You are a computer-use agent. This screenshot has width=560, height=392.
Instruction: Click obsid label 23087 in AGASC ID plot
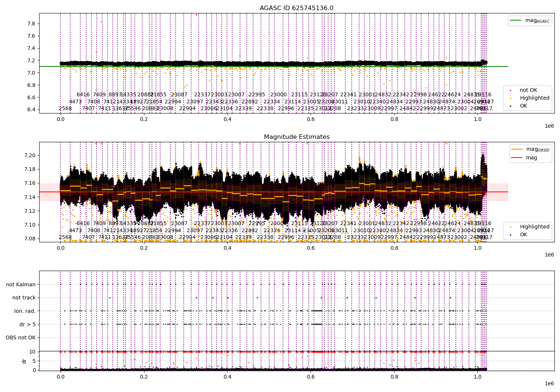(x=179, y=95)
